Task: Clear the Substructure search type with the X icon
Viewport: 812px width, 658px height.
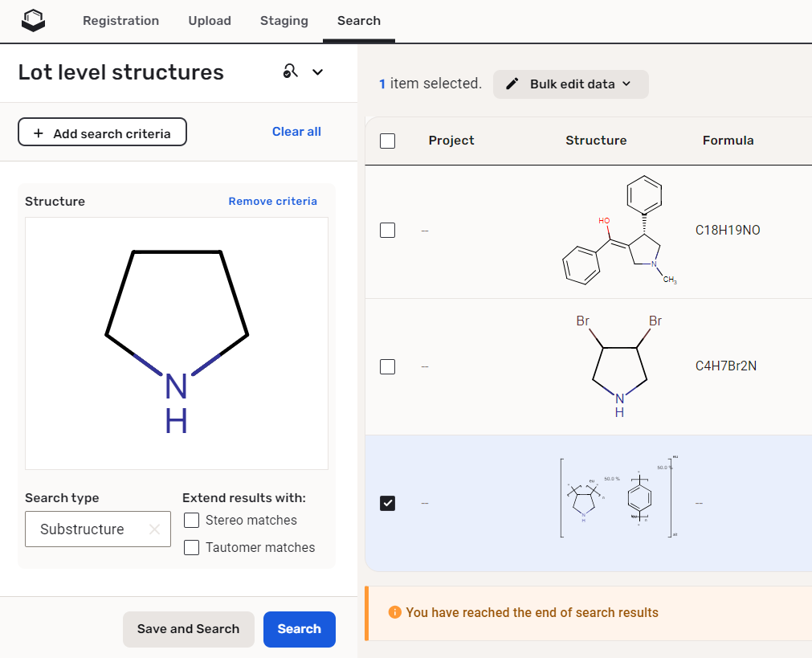Action: (153, 529)
